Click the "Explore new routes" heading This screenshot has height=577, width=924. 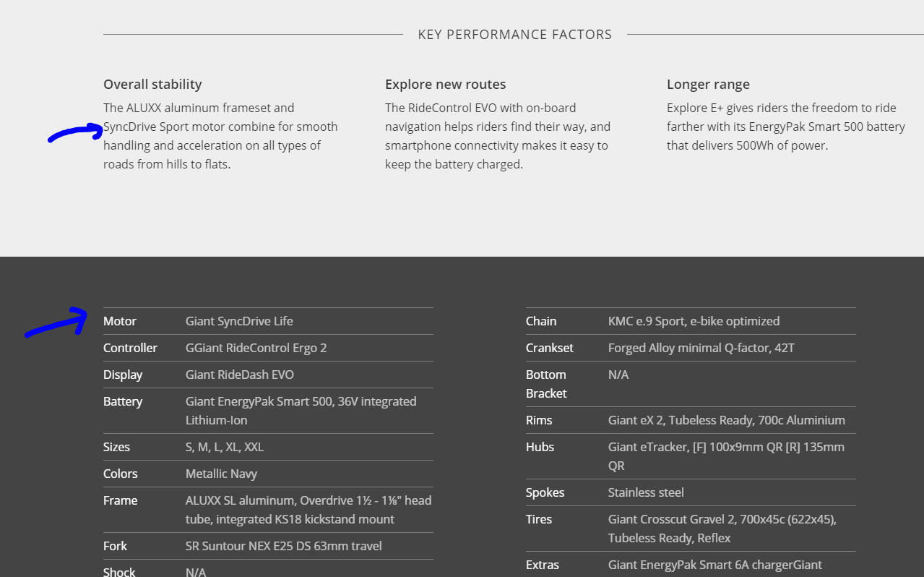pos(445,84)
